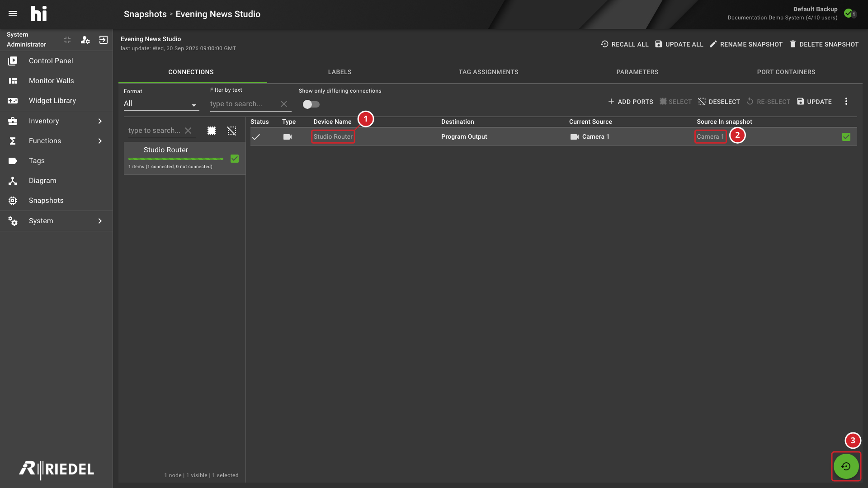Select all nodes icon in node list
The image size is (868, 488).
[x=212, y=131]
